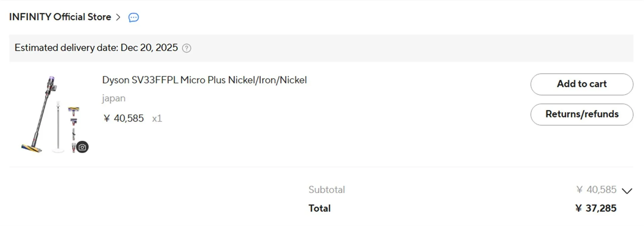Click the camera icon on product image
644x226 pixels.
click(x=82, y=147)
